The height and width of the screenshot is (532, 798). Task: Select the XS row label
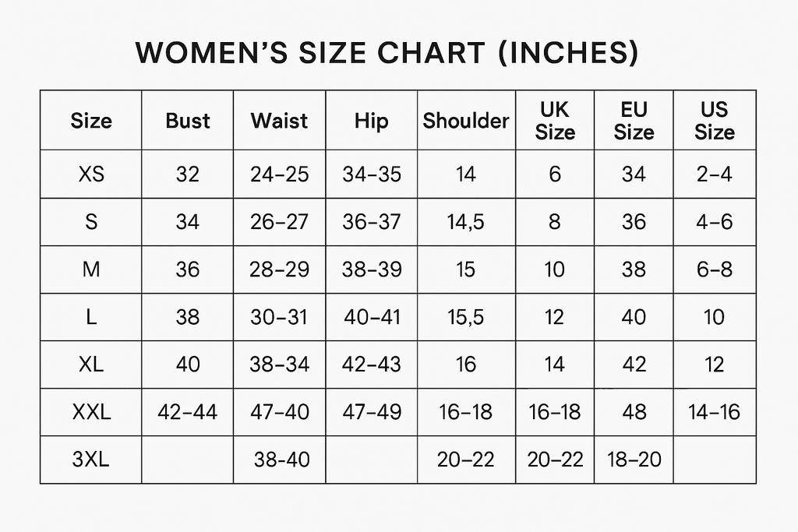pos(91,174)
